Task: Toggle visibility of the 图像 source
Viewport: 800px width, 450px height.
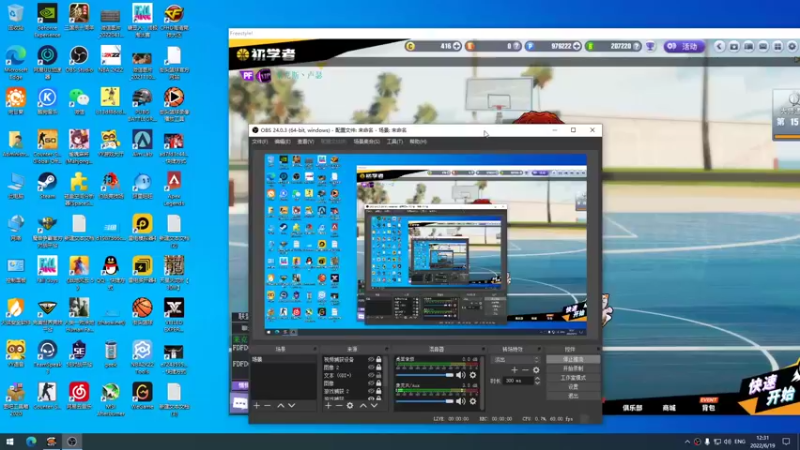Action: [x=371, y=383]
